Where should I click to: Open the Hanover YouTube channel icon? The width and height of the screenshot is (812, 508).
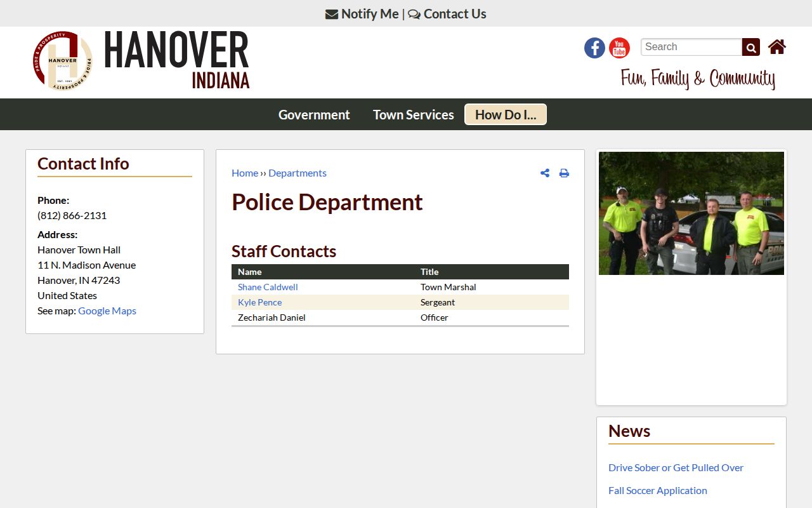coord(619,48)
